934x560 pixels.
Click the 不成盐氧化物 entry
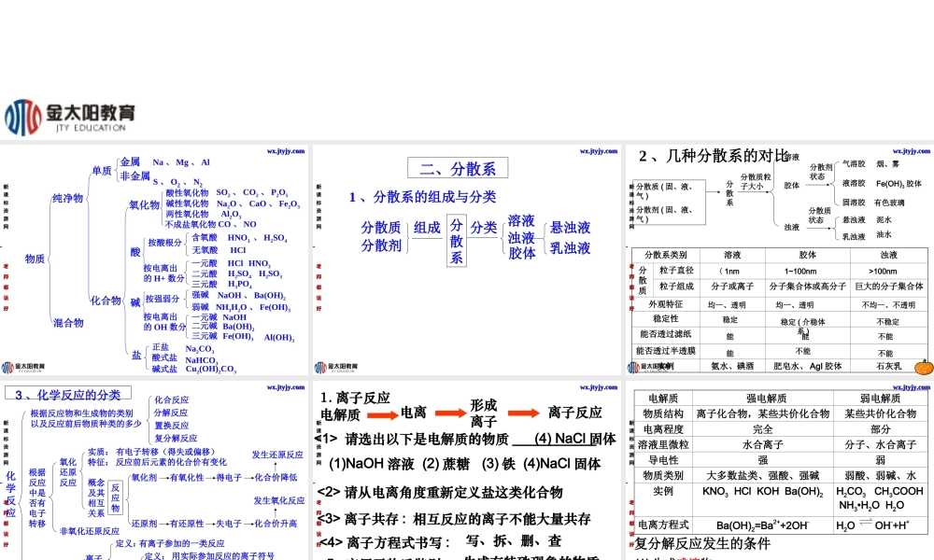coord(191,224)
